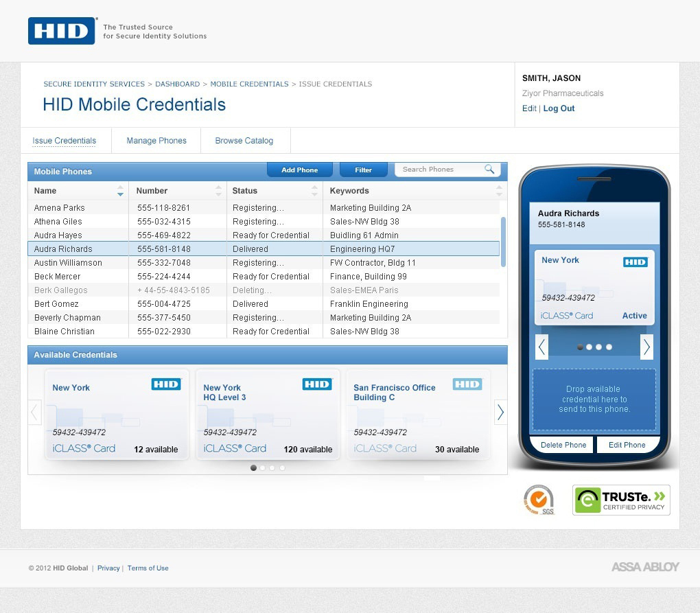Expand the sort options on the Status column
700x613 pixels.
coord(316,191)
